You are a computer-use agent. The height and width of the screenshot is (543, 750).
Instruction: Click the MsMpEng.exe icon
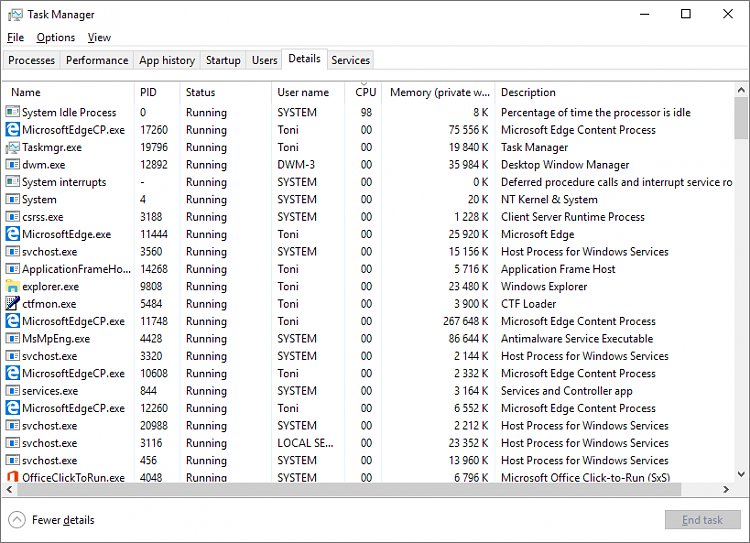12,339
